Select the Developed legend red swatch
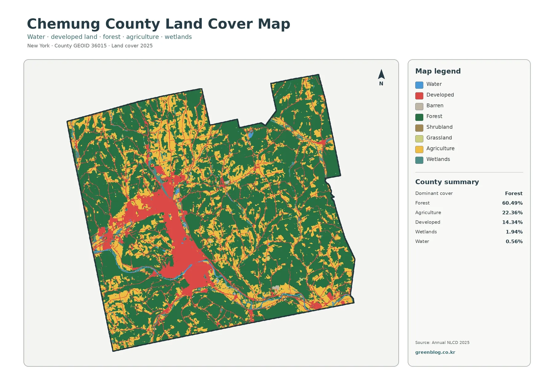The height and width of the screenshot is (392, 554). (419, 96)
